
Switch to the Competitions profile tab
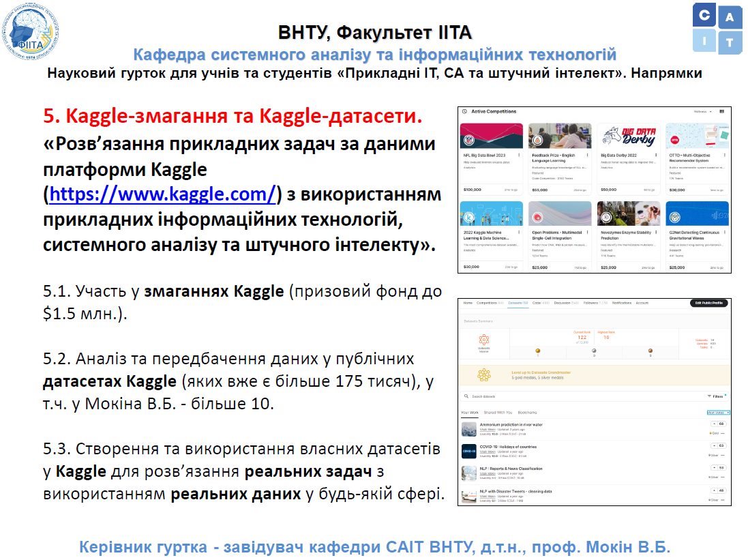490,303
